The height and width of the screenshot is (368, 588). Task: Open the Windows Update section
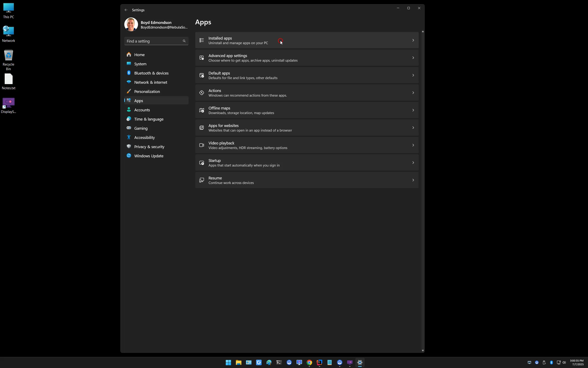click(156, 156)
